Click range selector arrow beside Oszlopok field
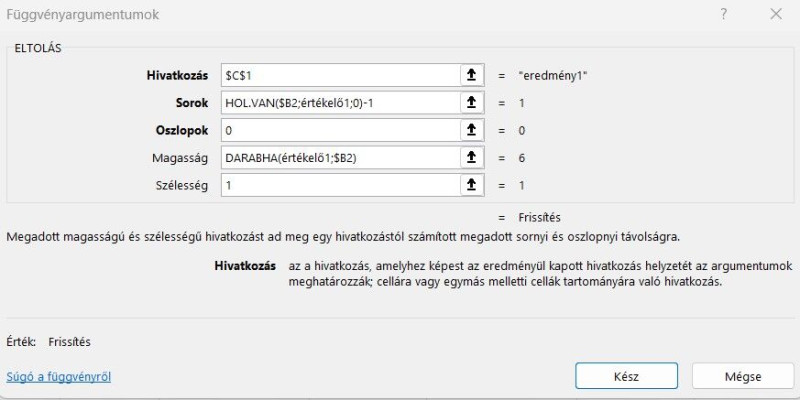 point(472,131)
